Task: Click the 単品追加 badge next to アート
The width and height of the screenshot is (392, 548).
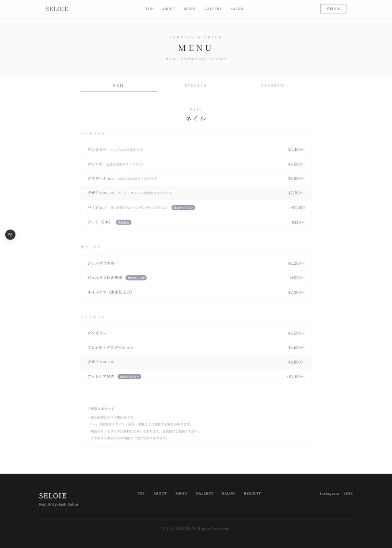Action: 124,222
